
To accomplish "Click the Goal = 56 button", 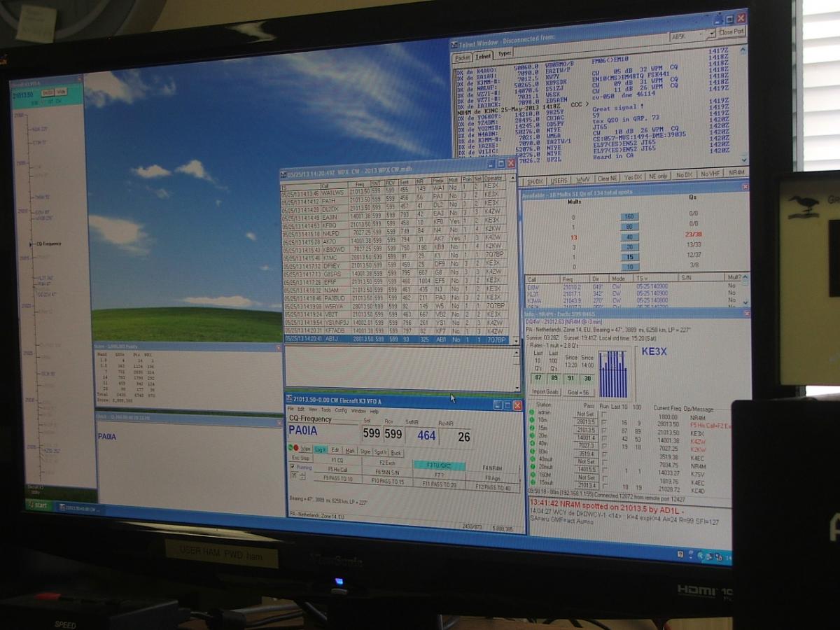I will tap(579, 392).
